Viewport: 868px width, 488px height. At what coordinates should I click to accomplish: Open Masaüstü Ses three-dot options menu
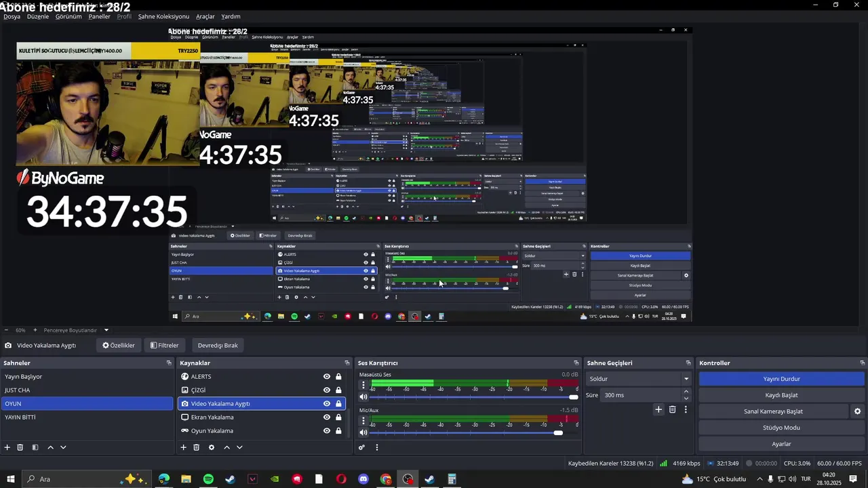pos(363,385)
